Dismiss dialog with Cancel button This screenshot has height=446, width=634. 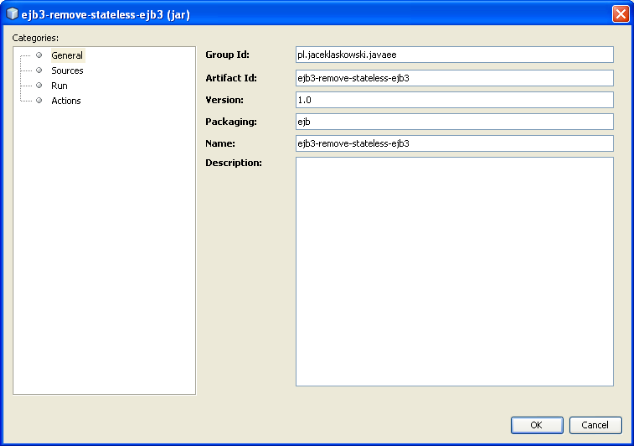click(x=595, y=425)
